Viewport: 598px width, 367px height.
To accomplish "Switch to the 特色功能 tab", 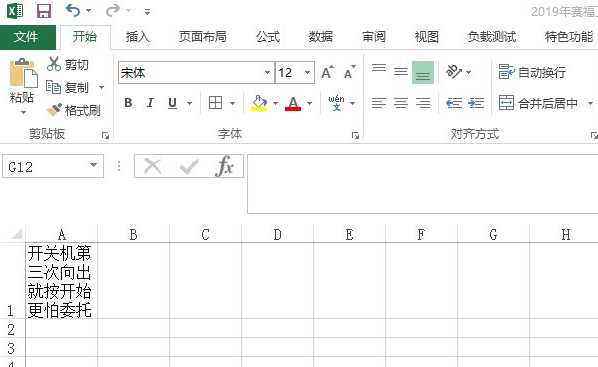I will 569,37.
